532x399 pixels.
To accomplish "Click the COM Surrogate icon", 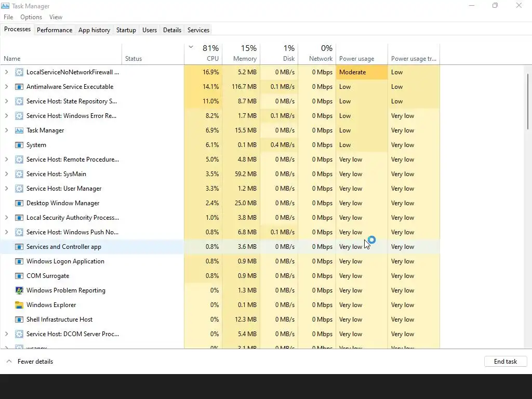I will (x=19, y=276).
